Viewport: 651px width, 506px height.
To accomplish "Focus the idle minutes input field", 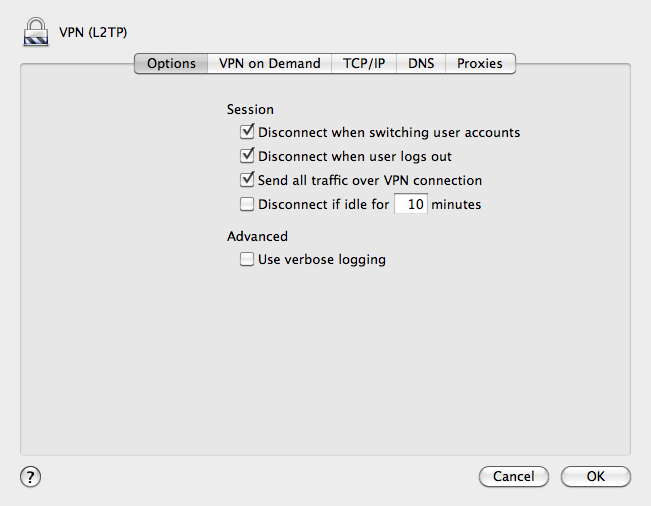I will [x=411, y=204].
